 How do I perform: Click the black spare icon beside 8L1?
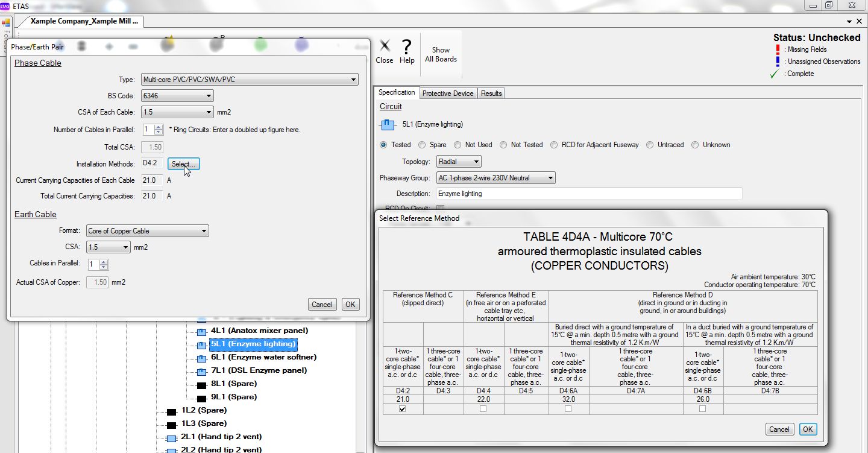pyautogui.click(x=202, y=385)
